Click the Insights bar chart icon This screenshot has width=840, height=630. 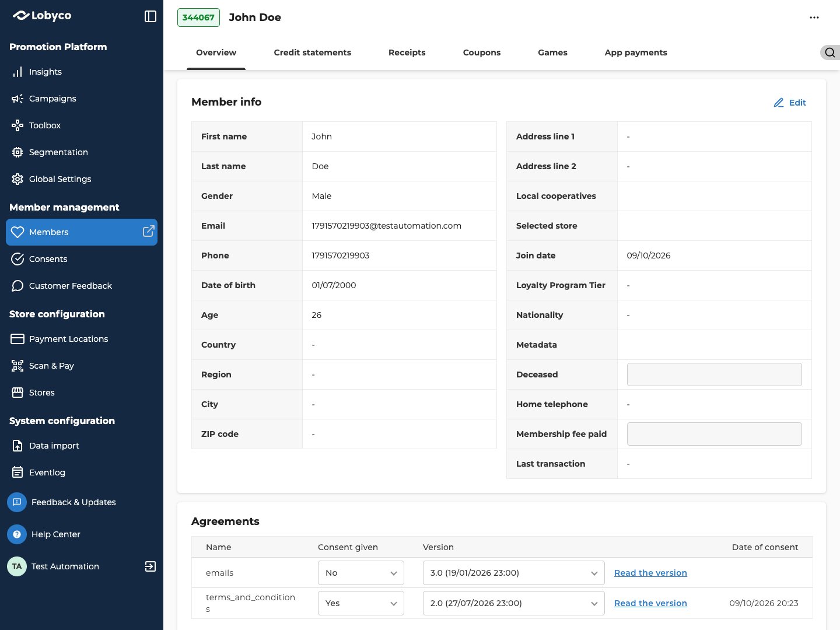[x=17, y=72]
